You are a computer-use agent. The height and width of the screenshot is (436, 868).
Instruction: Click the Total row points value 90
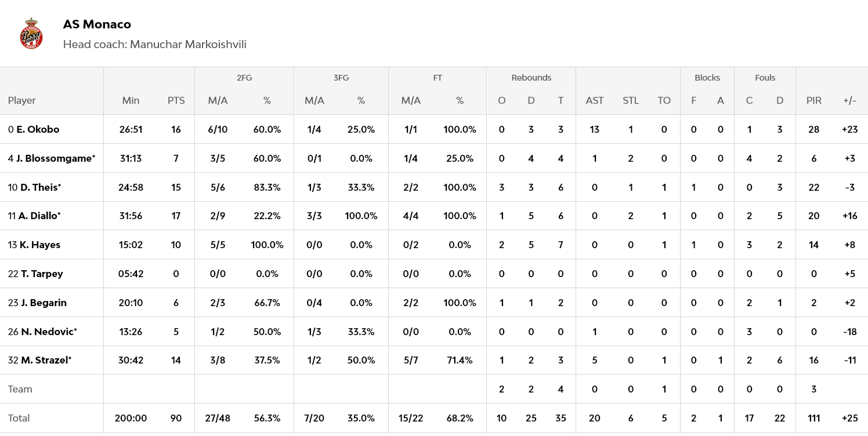176,418
